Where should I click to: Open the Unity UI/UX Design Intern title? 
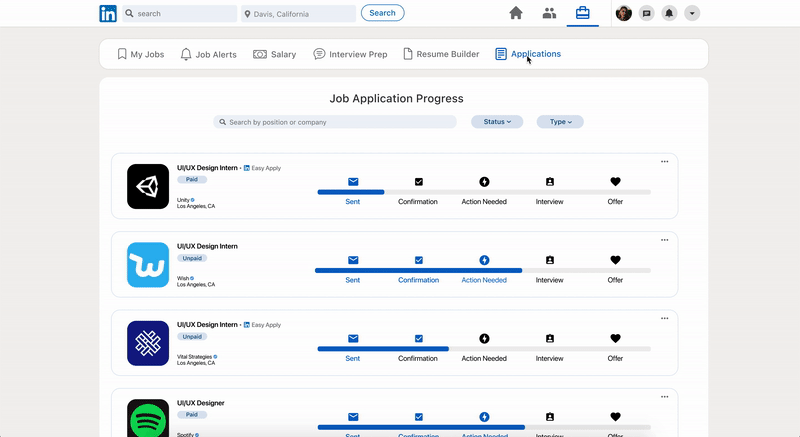click(207, 168)
